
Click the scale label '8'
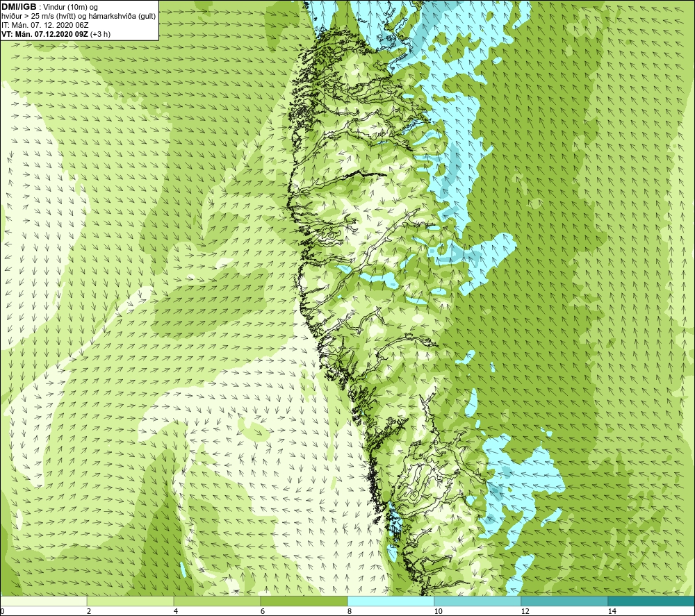coord(350,611)
